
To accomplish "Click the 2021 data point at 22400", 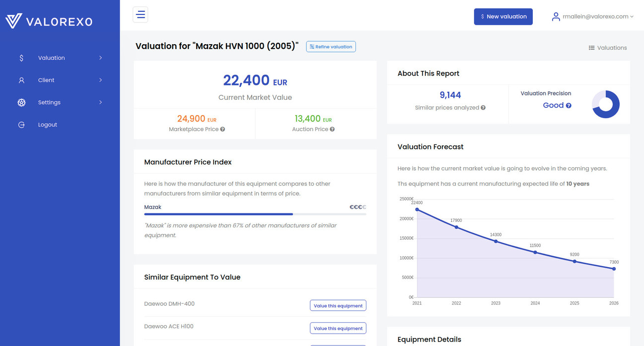I will [417, 209].
